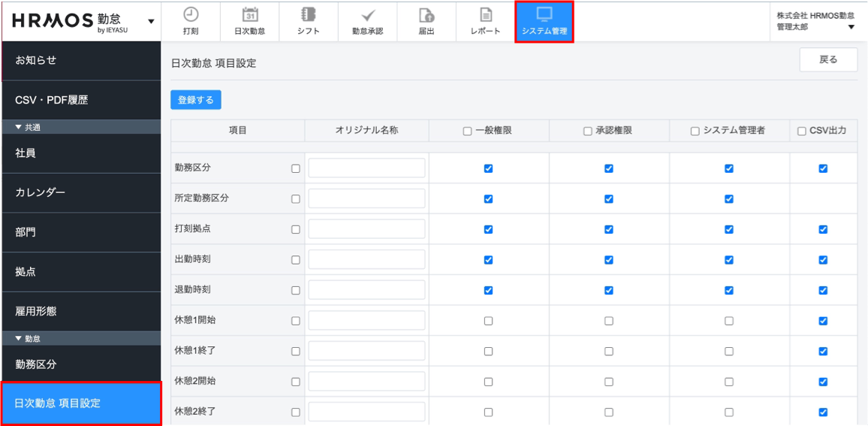Click the 戻る button

click(x=828, y=60)
